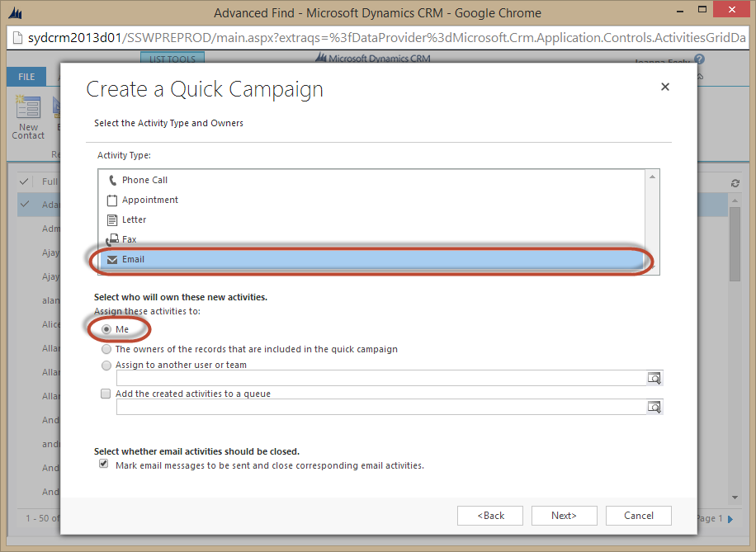Click the Next> button
This screenshot has height=552, width=756.
565,516
